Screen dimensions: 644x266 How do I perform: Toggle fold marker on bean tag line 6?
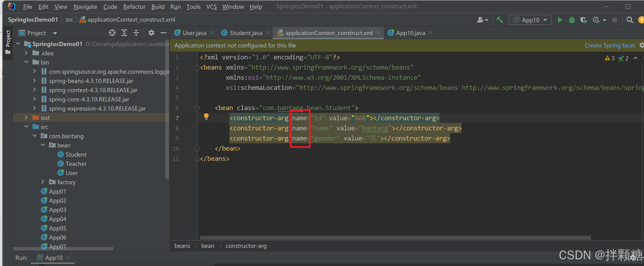click(x=197, y=108)
